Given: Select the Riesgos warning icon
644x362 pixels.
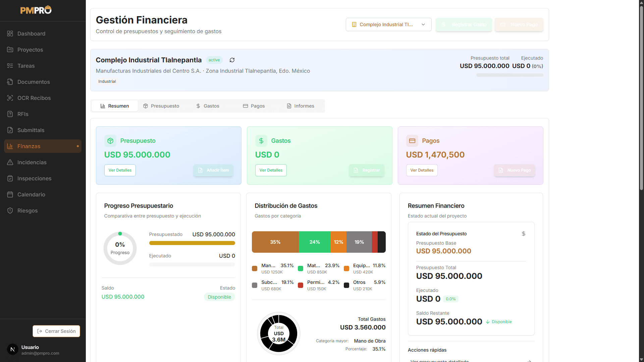Looking at the screenshot, I should pos(10,210).
